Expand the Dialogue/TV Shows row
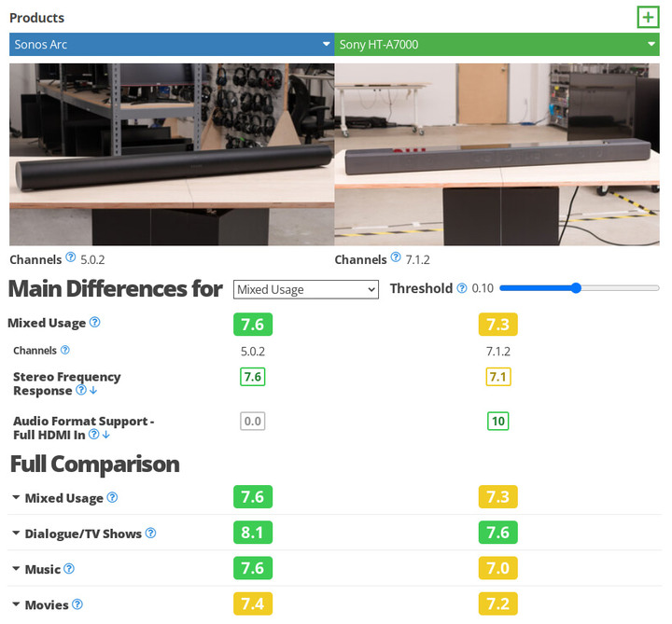 point(16,533)
